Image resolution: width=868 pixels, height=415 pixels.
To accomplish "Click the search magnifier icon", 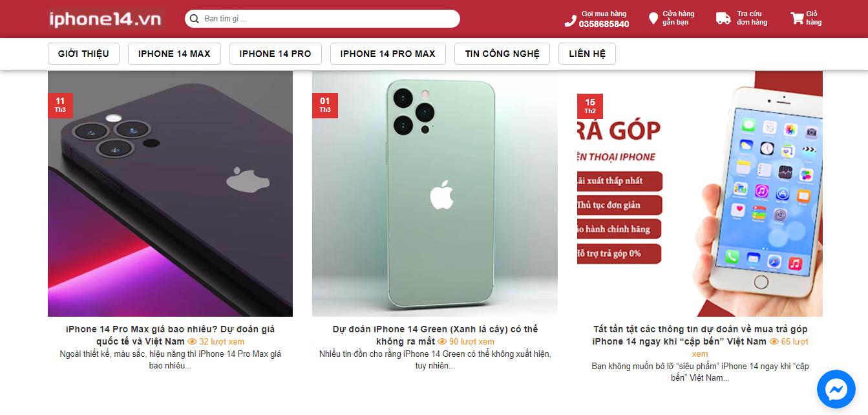I will tap(194, 19).
